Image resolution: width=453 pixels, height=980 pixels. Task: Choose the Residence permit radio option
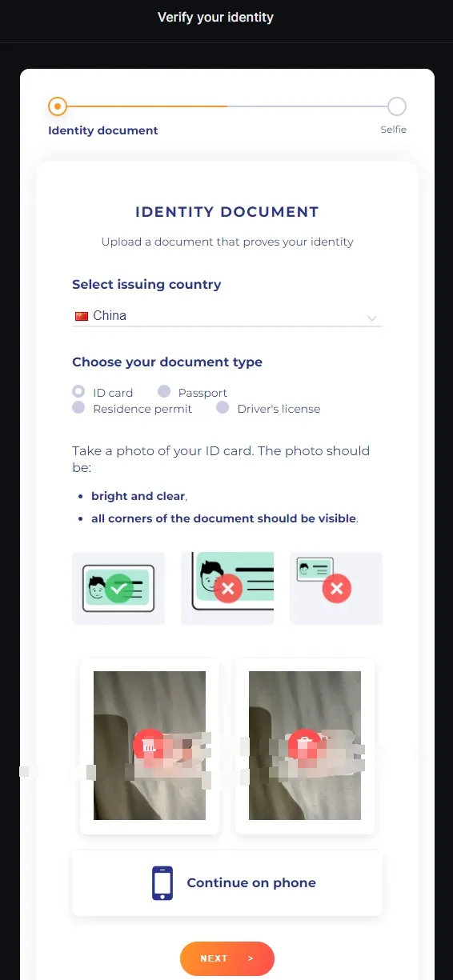tap(78, 407)
